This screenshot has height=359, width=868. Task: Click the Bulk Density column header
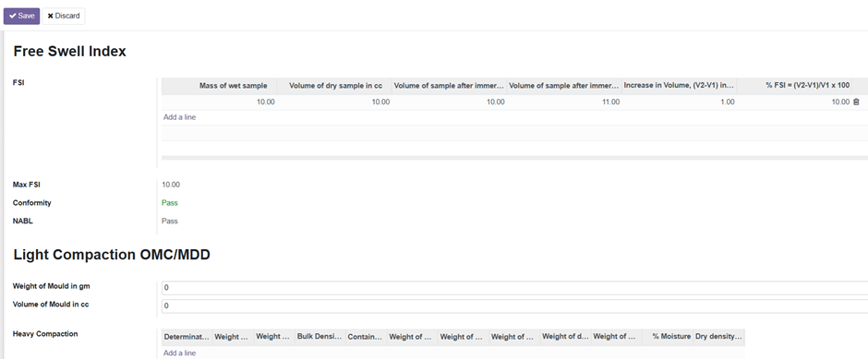pos(320,336)
